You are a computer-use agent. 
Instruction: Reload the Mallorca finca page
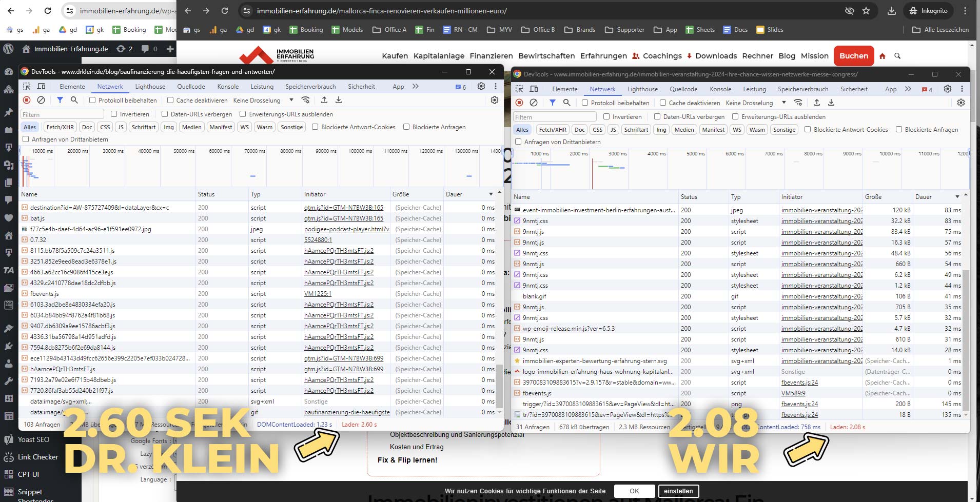pyautogui.click(x=225, y=11)
